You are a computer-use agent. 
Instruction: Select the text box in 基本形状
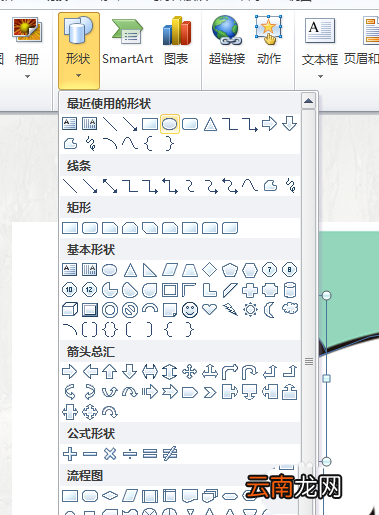(x=70, y=270)
